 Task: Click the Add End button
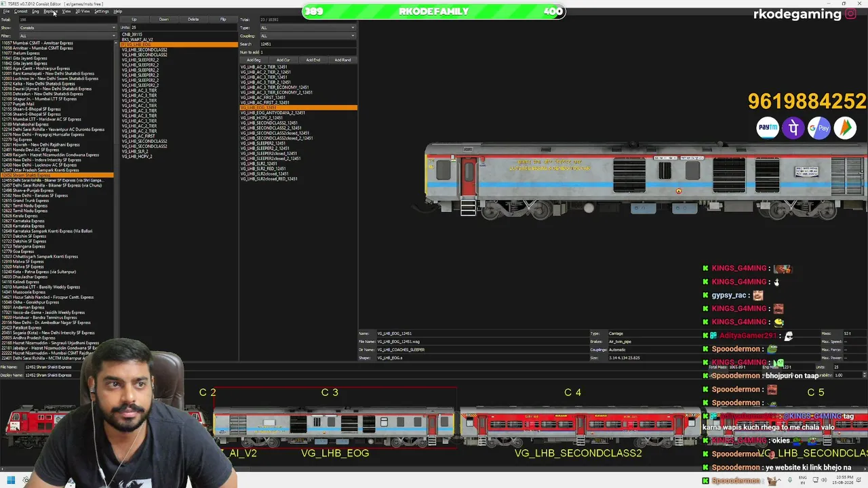[x=313, y=60]
